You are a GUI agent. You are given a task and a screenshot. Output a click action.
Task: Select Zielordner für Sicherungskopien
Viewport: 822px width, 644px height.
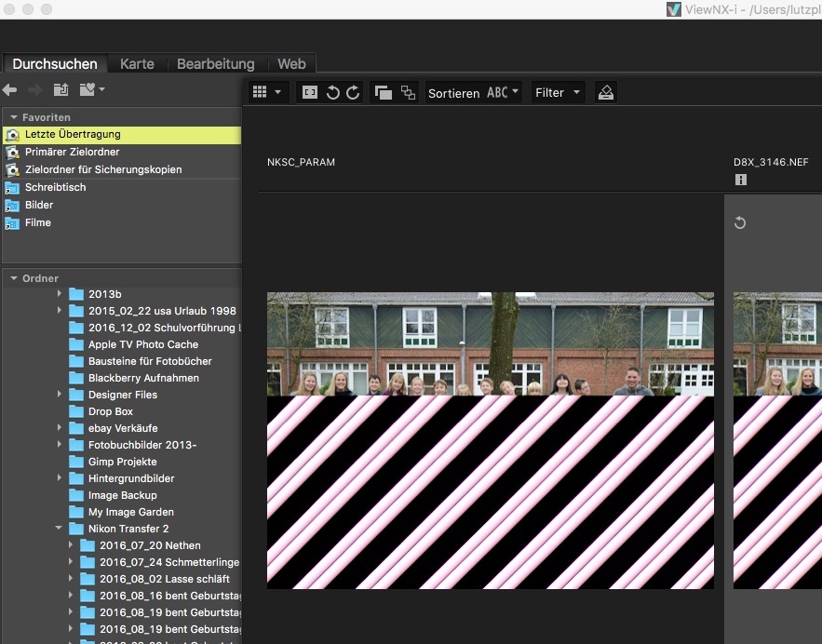coord(122,169)
